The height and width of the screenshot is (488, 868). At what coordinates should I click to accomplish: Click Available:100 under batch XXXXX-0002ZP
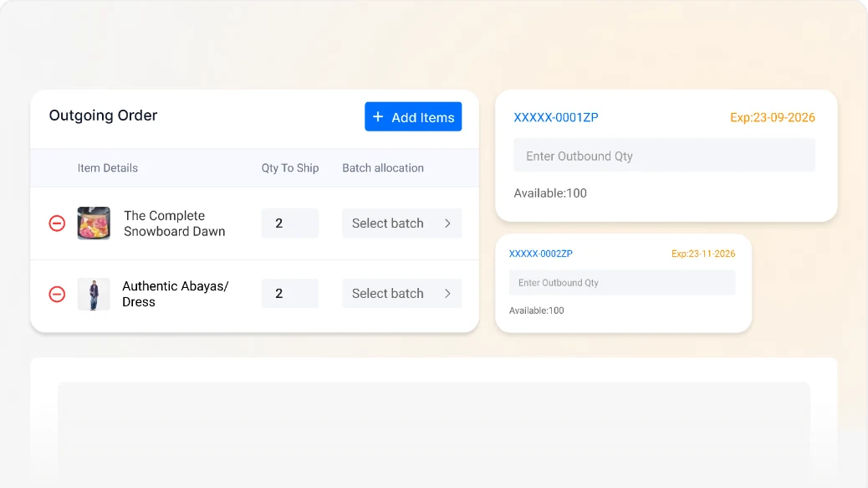click(536, 311)
